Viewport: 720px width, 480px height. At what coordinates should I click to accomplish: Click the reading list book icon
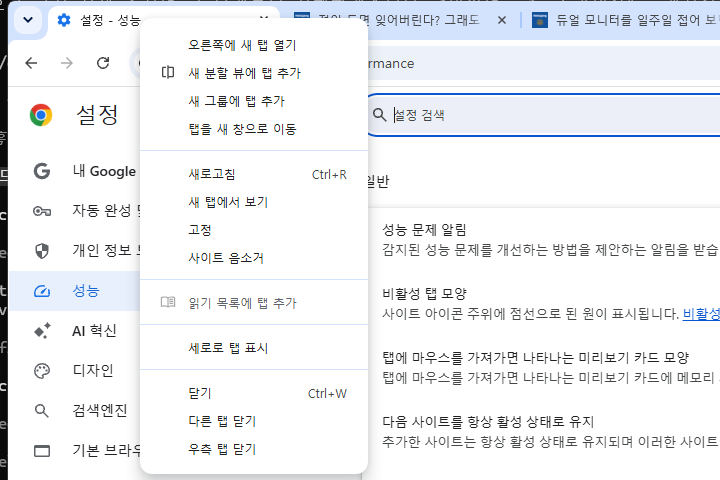click(168, 302)
